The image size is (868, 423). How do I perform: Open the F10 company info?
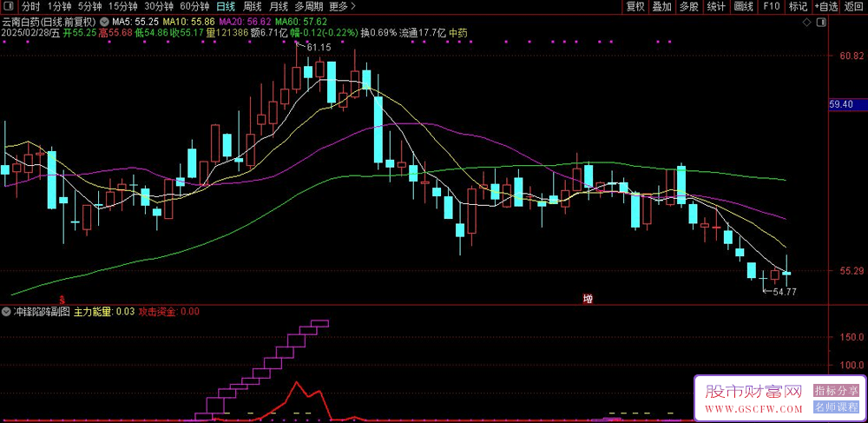coord(771,7)
